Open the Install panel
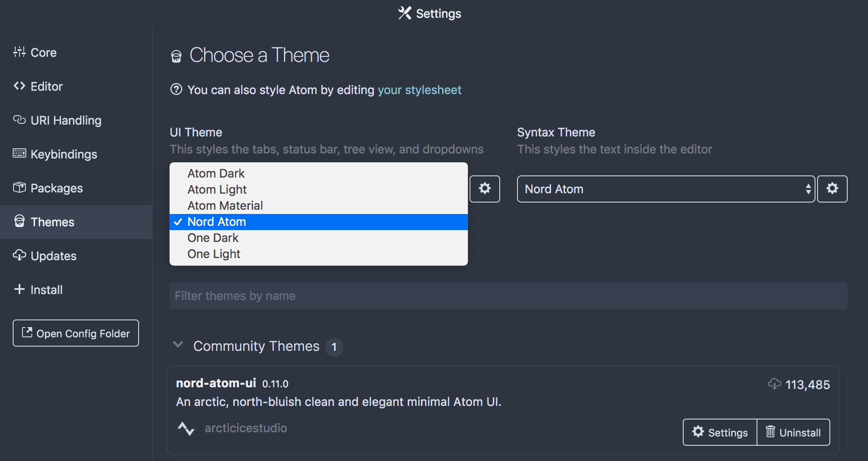868x461 pixels. [76, 290]
